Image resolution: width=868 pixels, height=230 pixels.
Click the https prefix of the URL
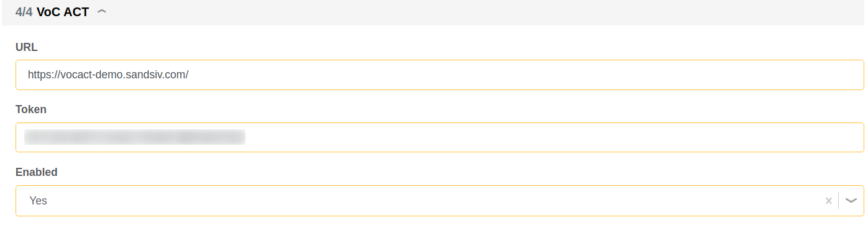pos(40,75)
